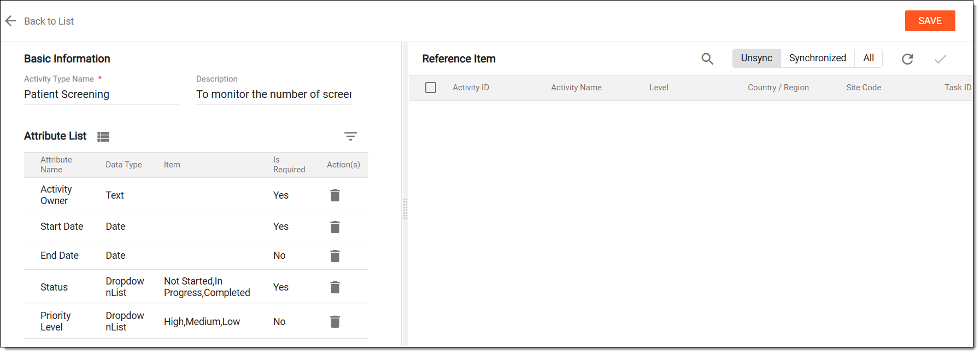Sort by Activity ID column header

point(471,88)
